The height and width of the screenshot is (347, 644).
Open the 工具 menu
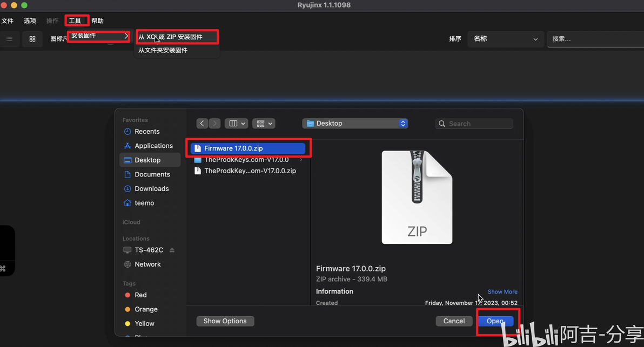(75, 21)
